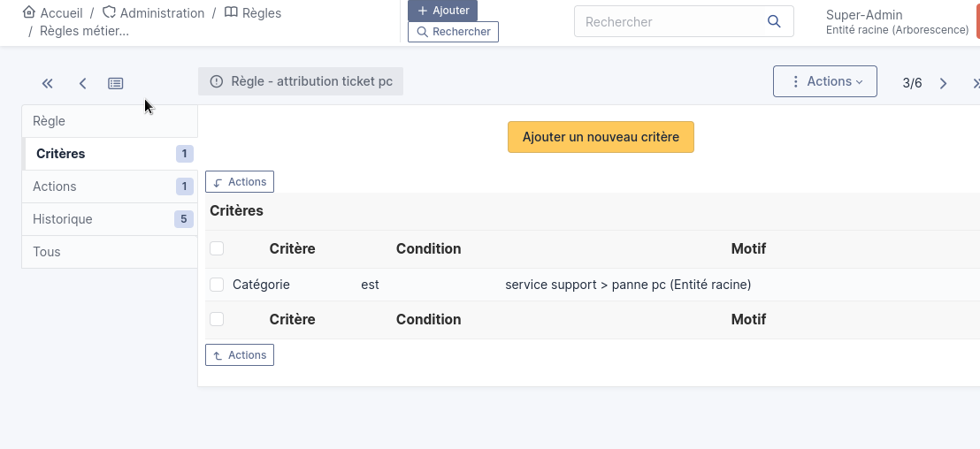Screen dimensions: 980x449
Task: Toggle select-all checkbox in top header
Action: (217, 248)
